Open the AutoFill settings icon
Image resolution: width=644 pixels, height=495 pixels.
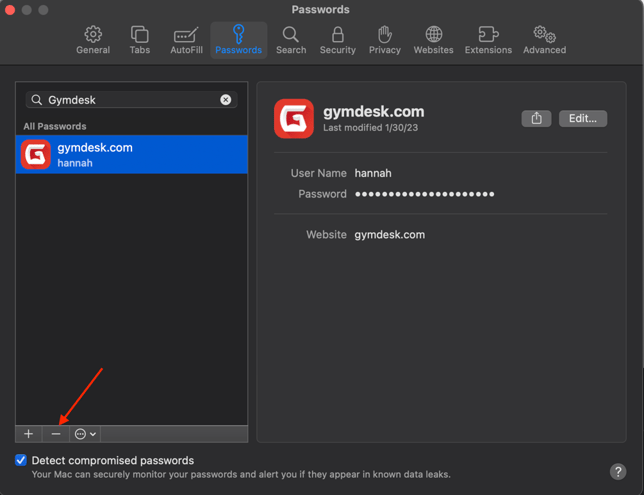[186, 40]
